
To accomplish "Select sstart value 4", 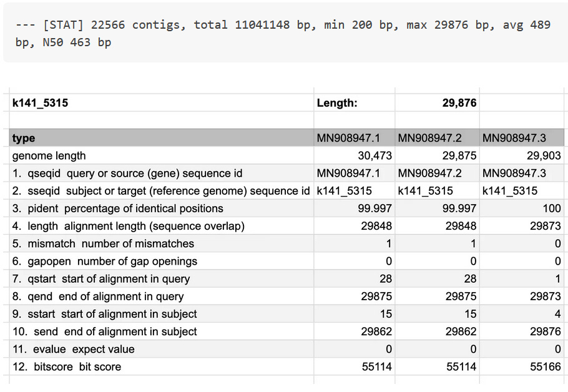I will [522, 314].
